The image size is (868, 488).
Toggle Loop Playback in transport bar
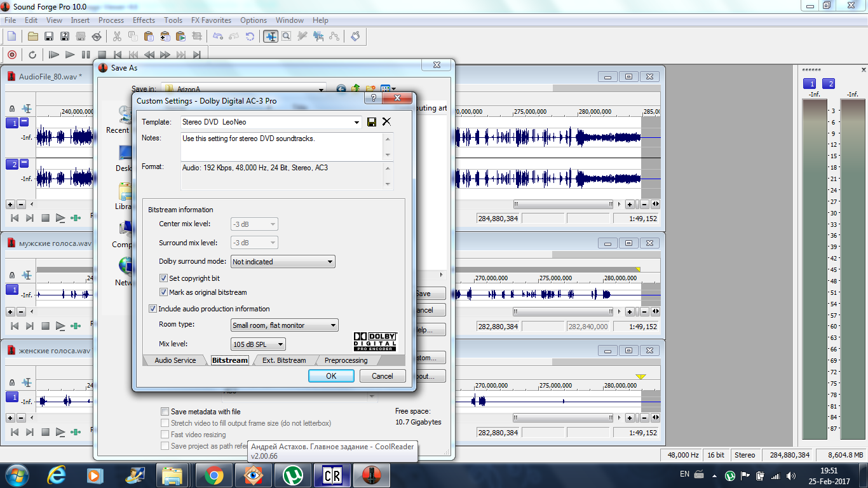tap(32, 55)
